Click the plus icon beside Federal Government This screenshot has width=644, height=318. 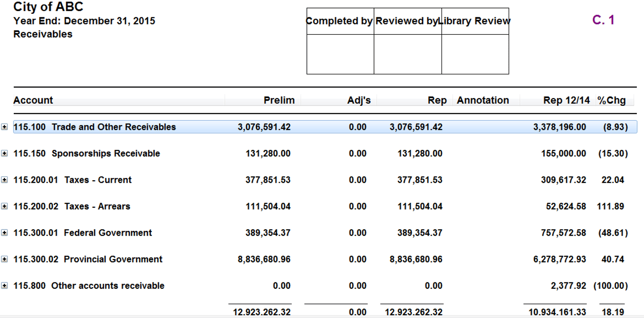tap(4, 233)
